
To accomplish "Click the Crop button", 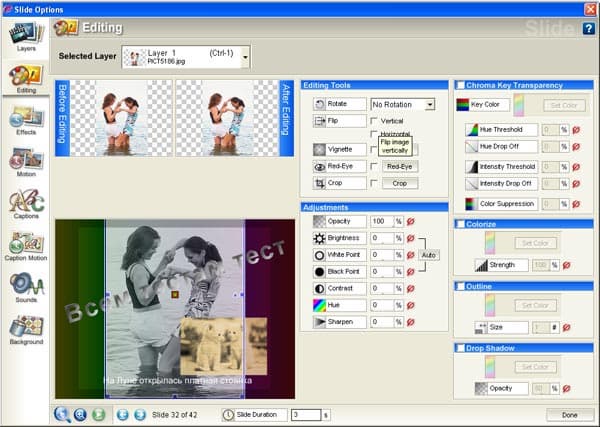I will 400,183.
